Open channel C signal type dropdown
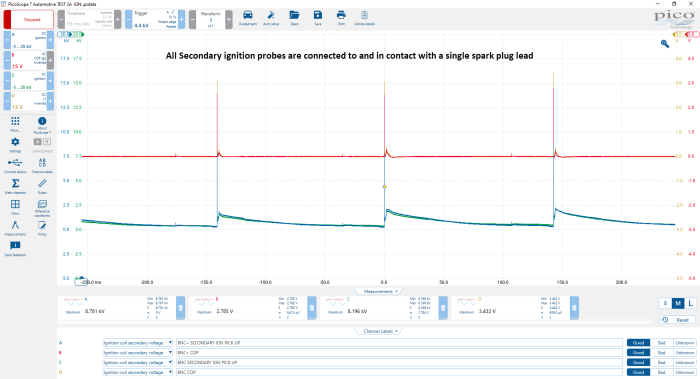Screen dimensions: 700x379 [138, 362]
